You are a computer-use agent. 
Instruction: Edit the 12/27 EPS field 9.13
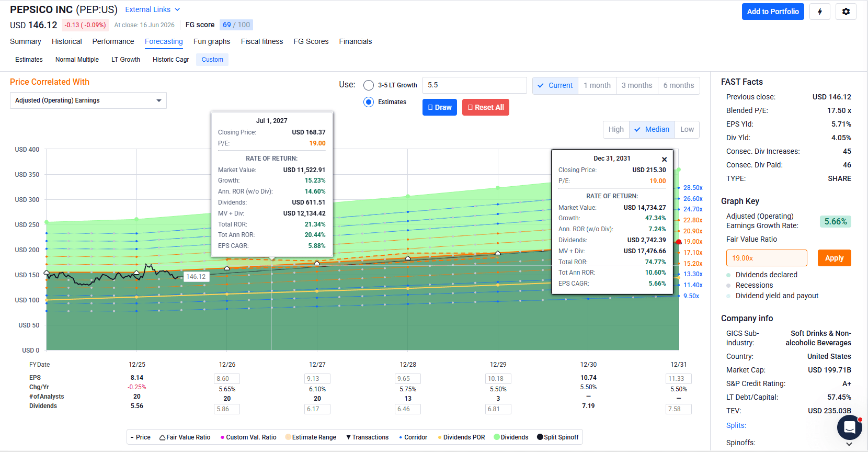317,379
